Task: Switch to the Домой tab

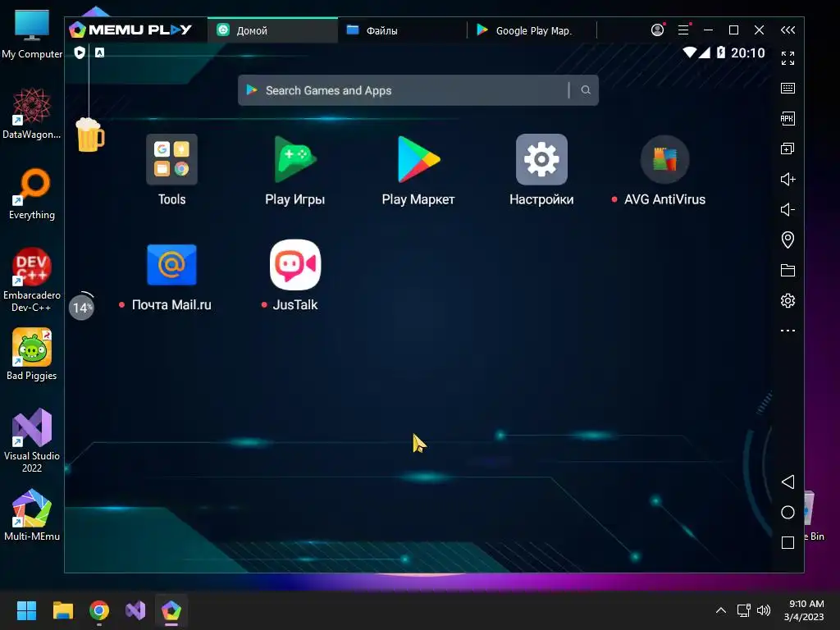Action: pos(272,30)
